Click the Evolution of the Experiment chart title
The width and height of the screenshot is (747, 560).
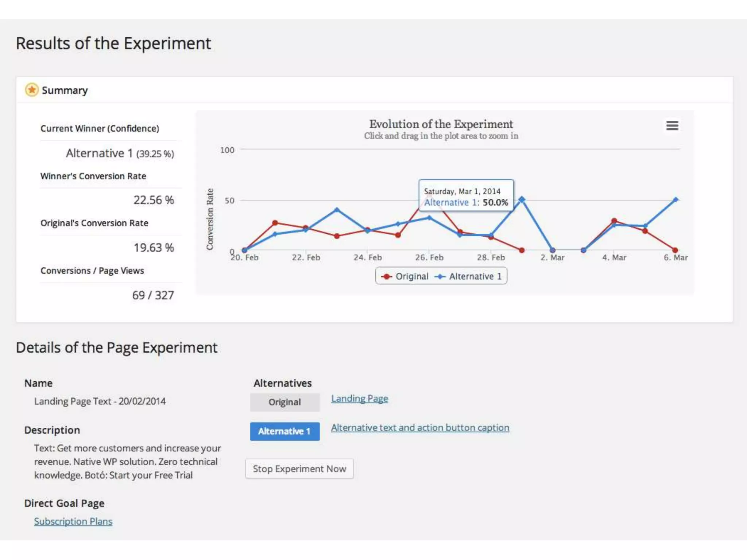click(x=441, y=124)
